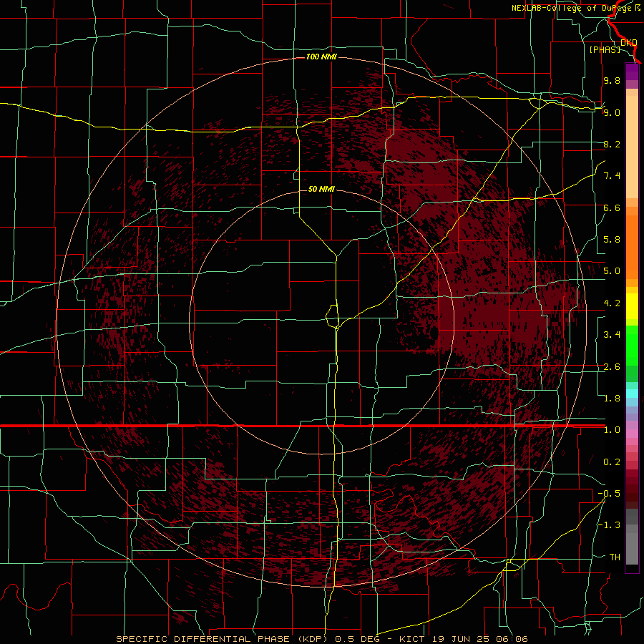644x644 pixels.
Task: Click the 9.0 value on the color scale
Action: (612, 112)
